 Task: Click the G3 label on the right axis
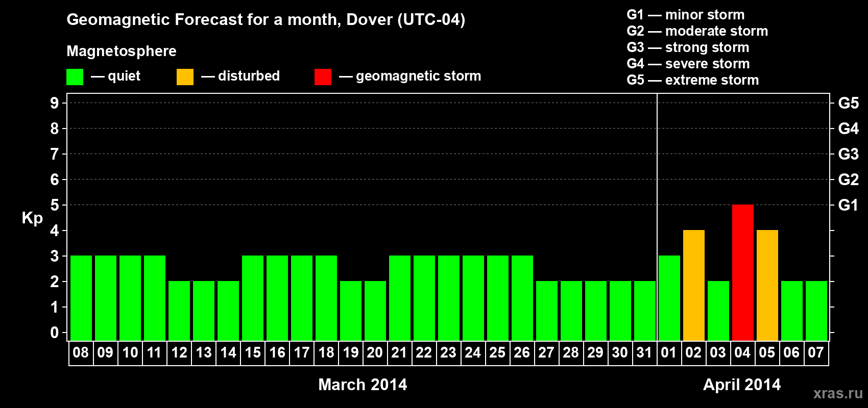[x=848, y=154]
